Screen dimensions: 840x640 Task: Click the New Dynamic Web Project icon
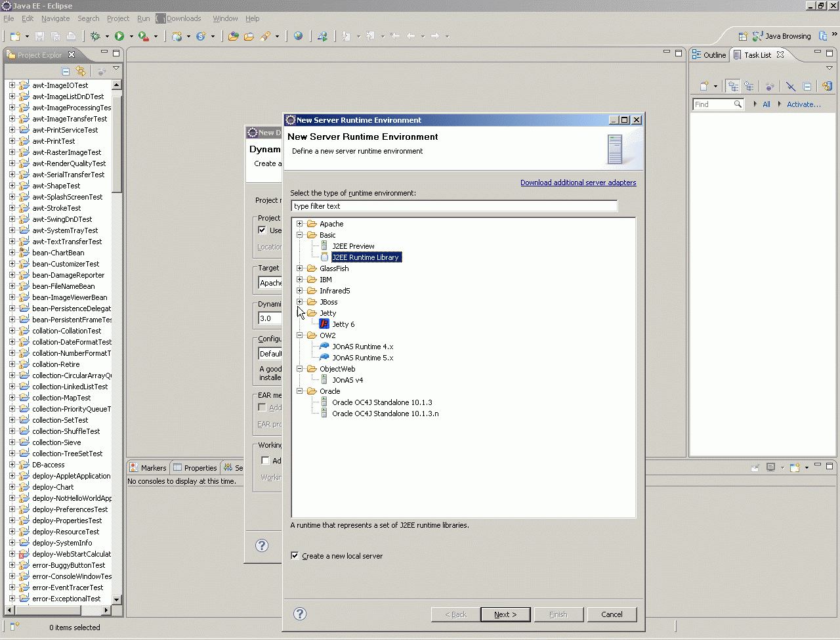177,36
